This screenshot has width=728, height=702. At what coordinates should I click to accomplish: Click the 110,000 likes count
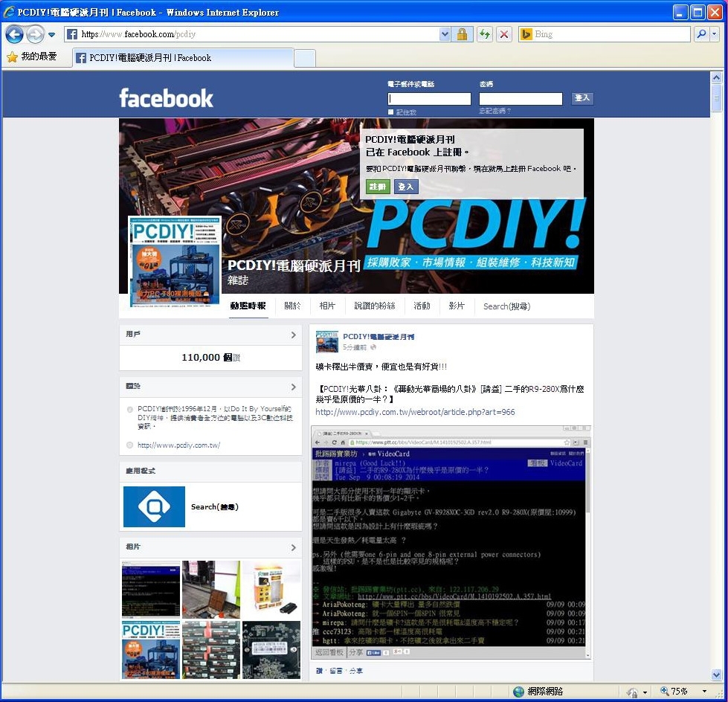tap(210, 358)
